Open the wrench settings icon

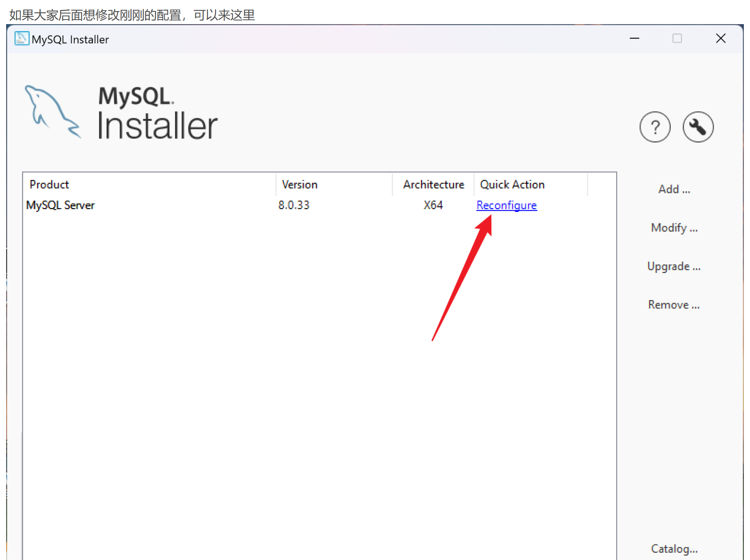pyautogui.click(x=698, y=127)
